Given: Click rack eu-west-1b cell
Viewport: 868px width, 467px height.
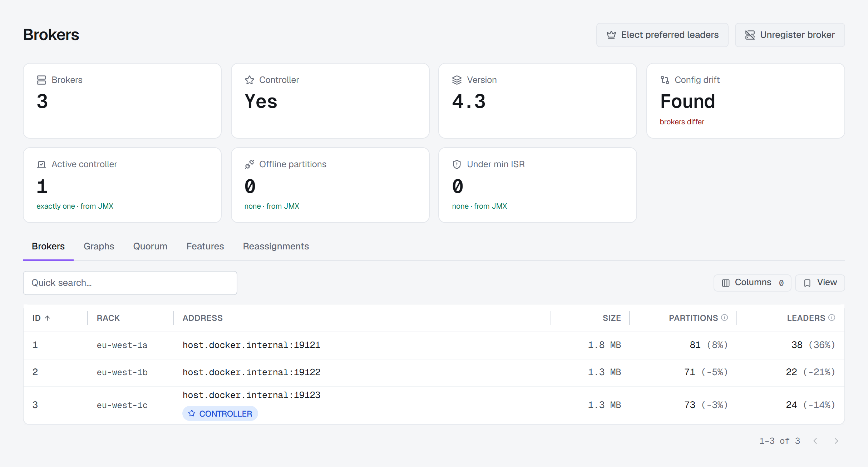Looking at the screenshot, I should (x=122, y=372).
